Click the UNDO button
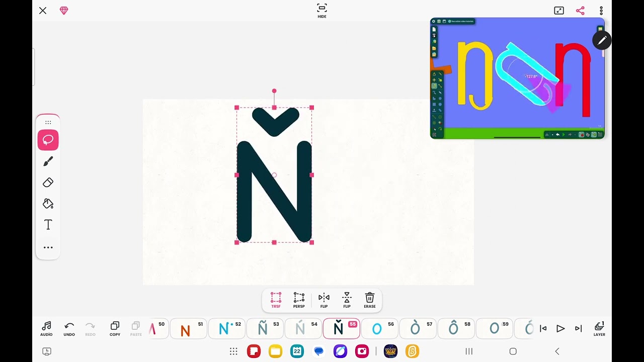 (69, 329)
